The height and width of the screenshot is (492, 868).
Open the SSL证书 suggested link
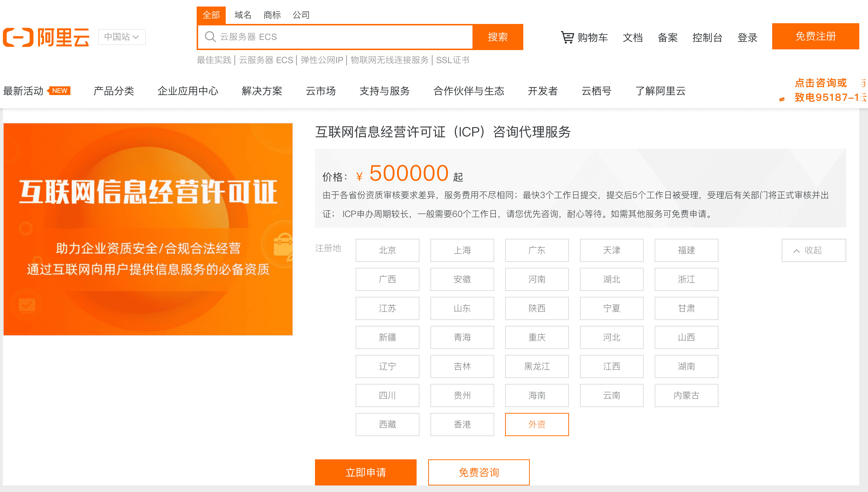tap(453, 60)
